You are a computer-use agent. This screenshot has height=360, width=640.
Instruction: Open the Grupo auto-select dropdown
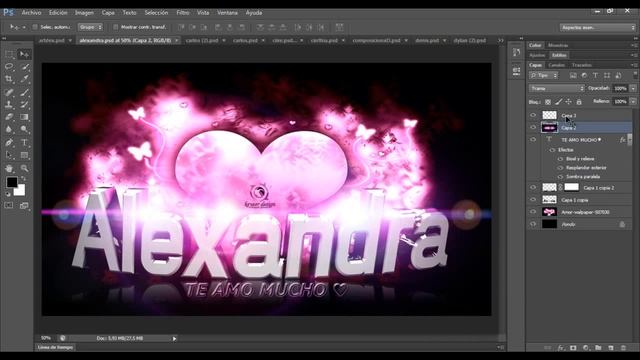coord(90,27)
